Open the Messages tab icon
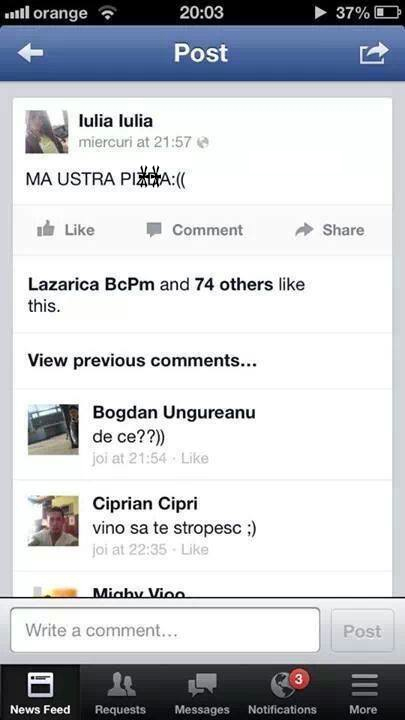405x720 pixels. pyautogui.click(x=202, y=686)
